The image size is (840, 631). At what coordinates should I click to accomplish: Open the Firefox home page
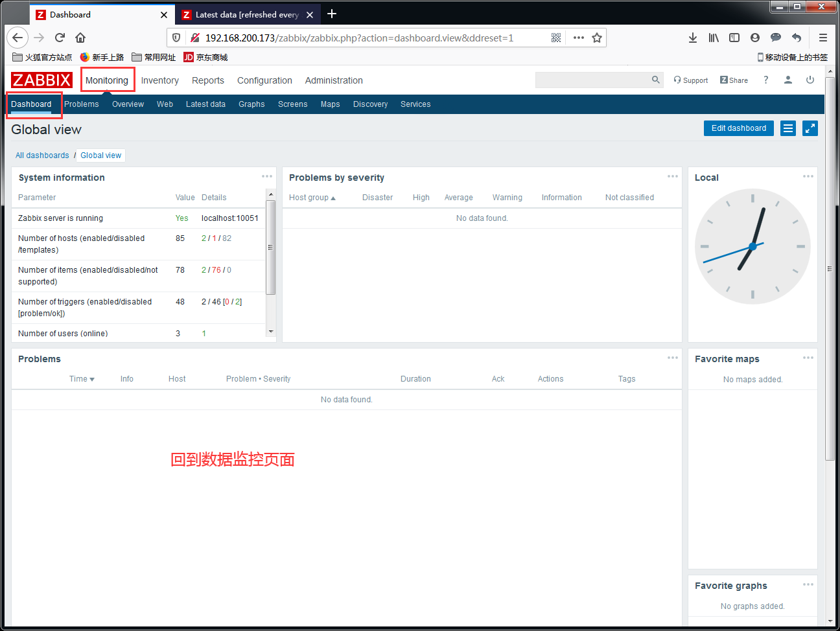(80, 38)
